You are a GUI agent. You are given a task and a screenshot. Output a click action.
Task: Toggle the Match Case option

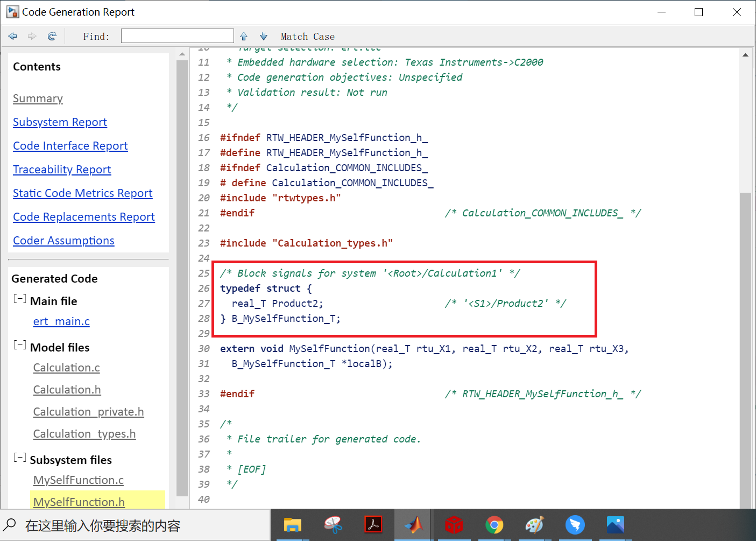pyautogui.click(x=308, y=37)
